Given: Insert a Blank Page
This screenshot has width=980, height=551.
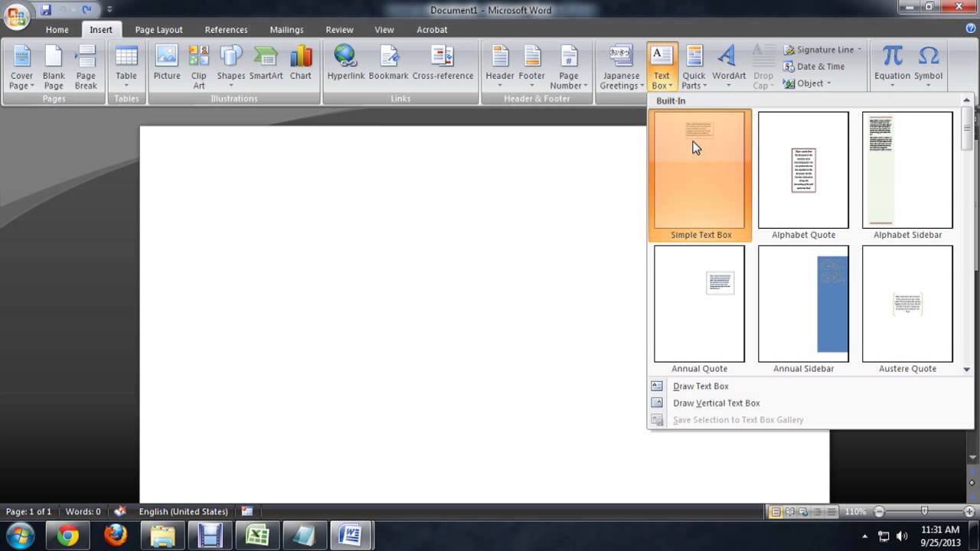Looking at the screenshot, I should (x=54, y=67).
